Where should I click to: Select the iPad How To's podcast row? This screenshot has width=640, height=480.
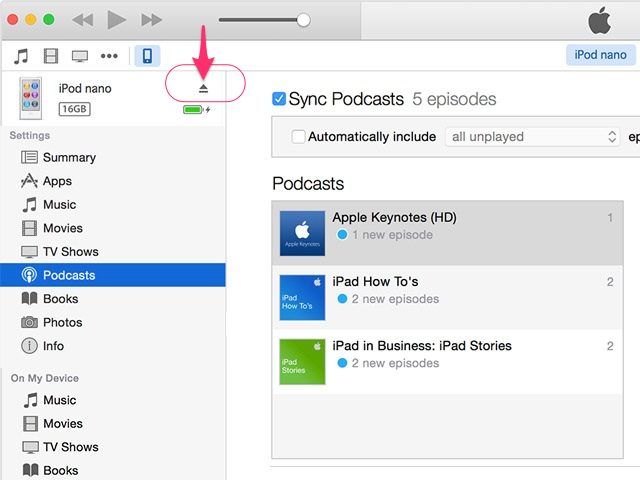tap(447, 298)
